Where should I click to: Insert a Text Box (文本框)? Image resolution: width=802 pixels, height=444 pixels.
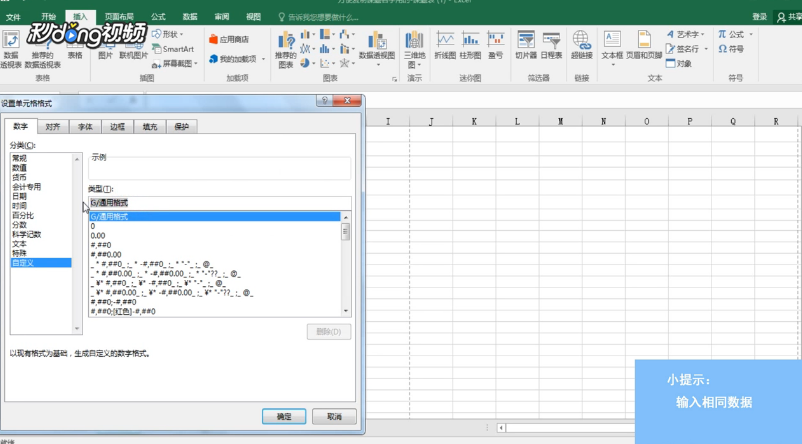612,48
